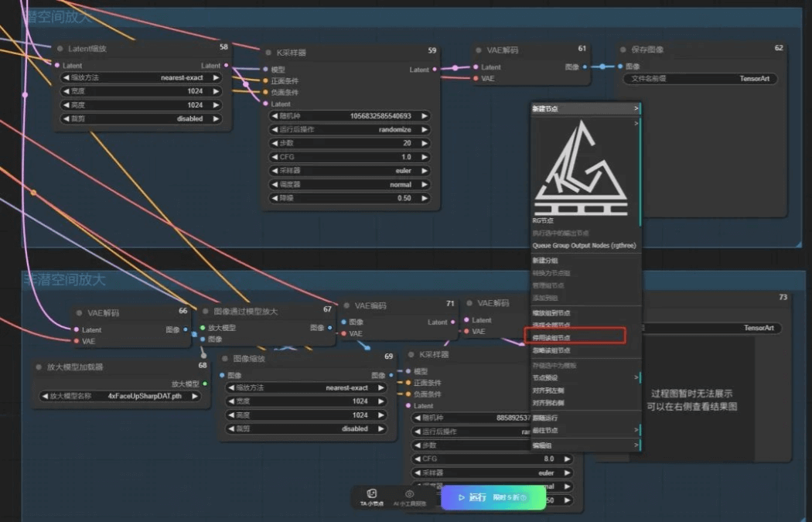Decrease 高度 1024 in 图像缩放 node

231,415
